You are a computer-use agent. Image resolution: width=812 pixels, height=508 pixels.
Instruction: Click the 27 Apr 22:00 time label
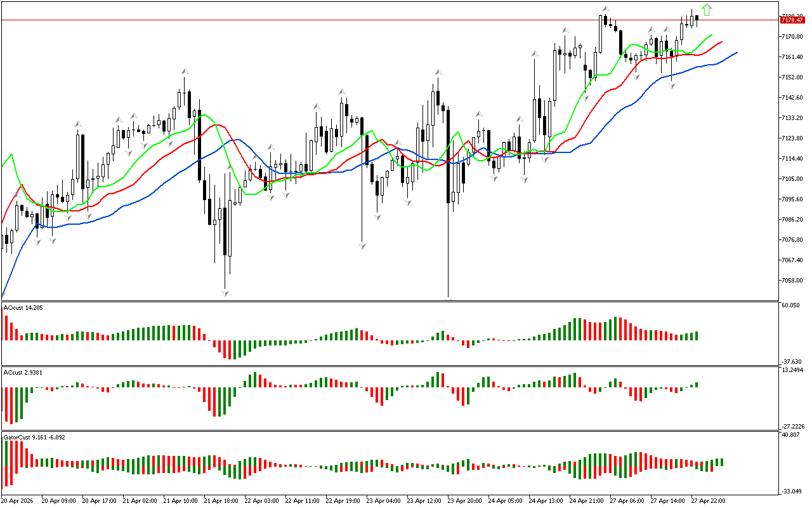(708, 501)
